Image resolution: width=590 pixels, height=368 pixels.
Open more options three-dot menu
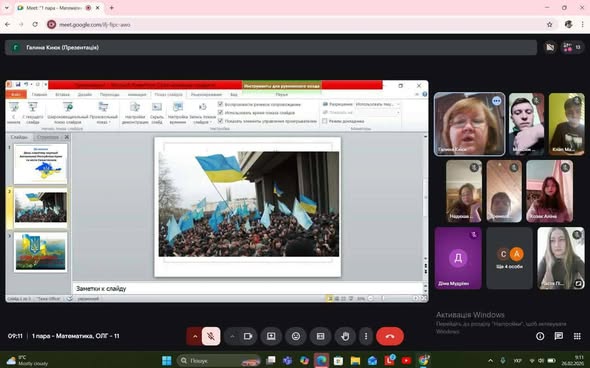coord(366,336)
